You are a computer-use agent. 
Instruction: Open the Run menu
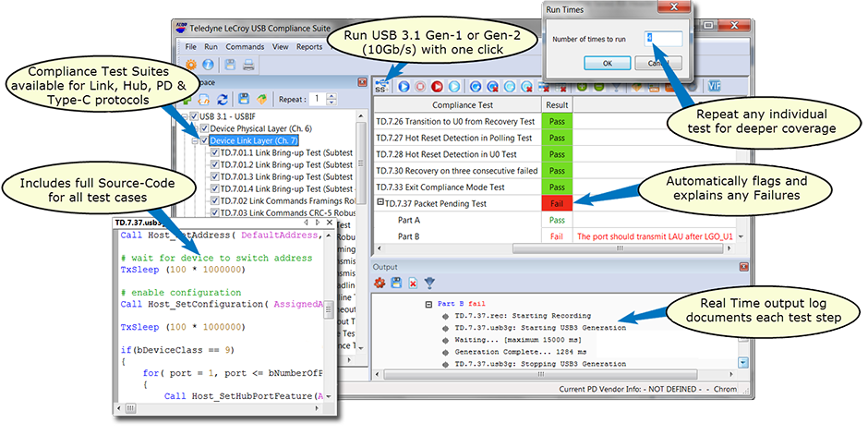211,47
